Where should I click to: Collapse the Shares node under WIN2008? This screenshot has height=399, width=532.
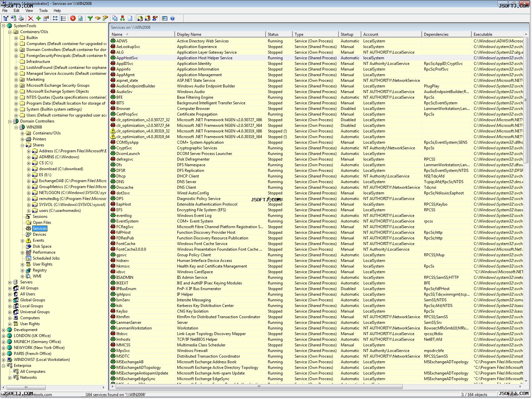coord(23,145)
